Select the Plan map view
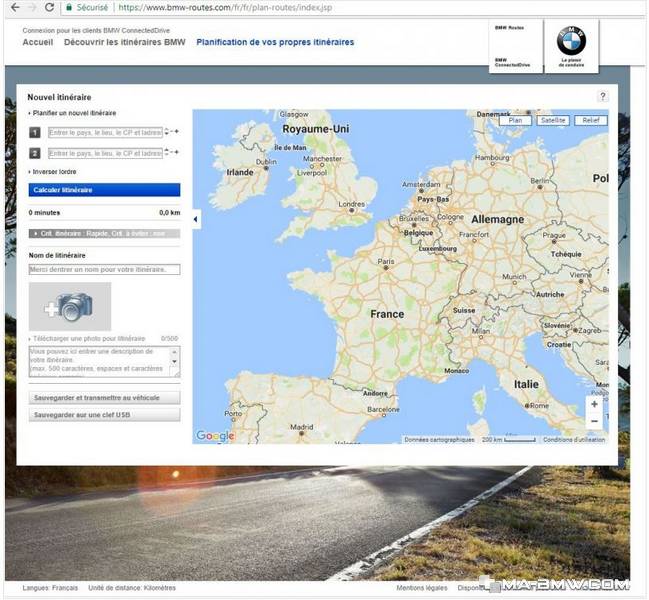Viewport: 649px width, 600px height. coord(515,120)
